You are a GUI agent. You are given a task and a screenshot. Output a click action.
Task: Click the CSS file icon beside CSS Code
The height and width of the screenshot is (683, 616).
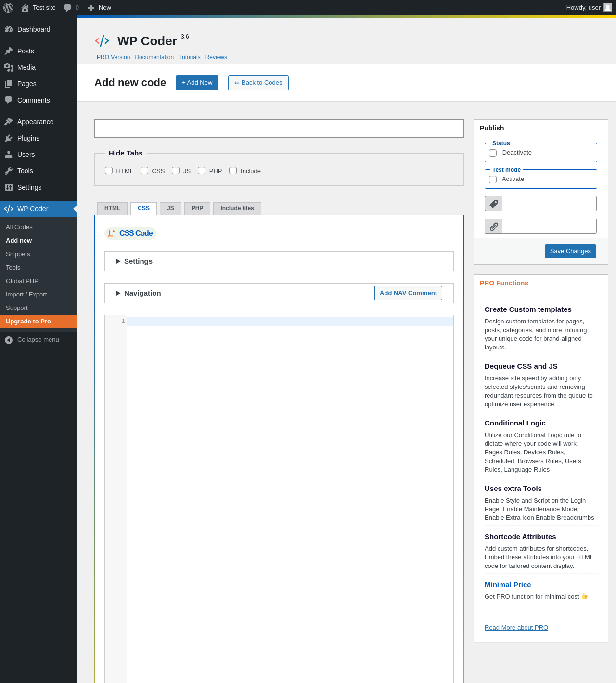[112, 233]
